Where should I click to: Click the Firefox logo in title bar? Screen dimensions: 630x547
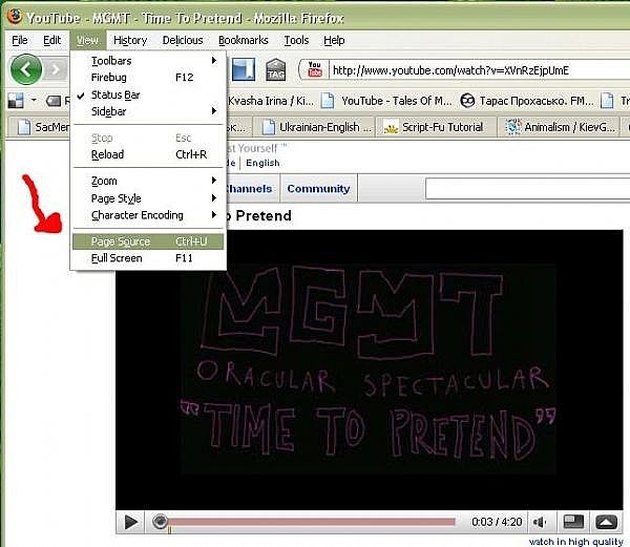(15, 16)
